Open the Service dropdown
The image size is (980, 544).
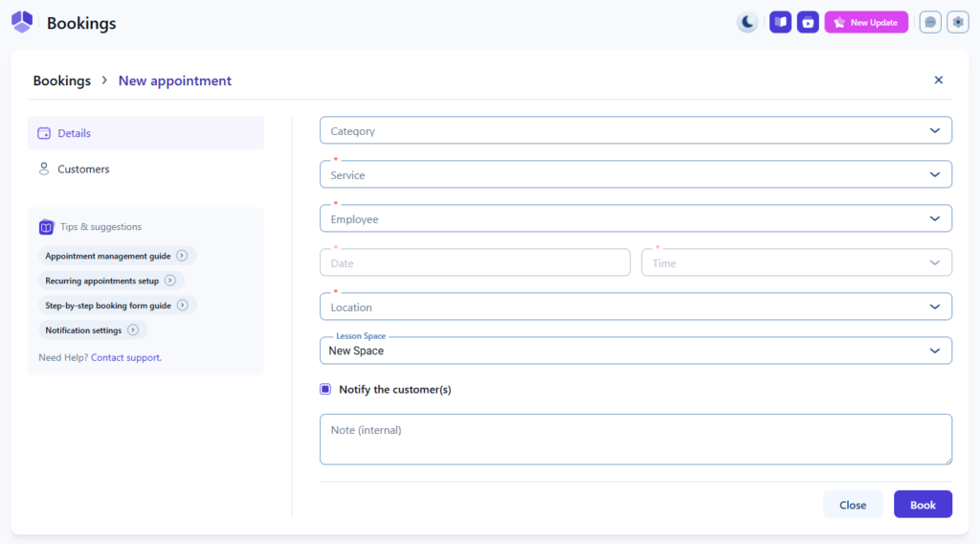point(635,175)
